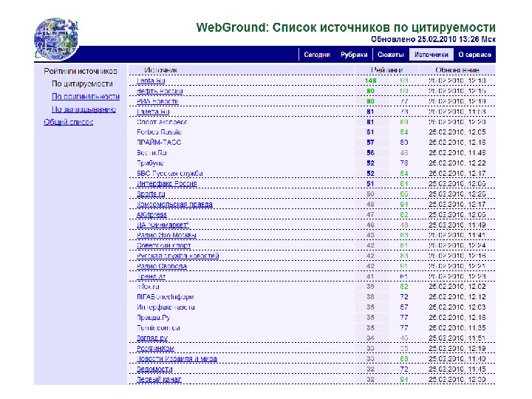Viewport: 532px width, 399px height.
Task: Click the Обновление column header
Action: [x=457, y=70]
